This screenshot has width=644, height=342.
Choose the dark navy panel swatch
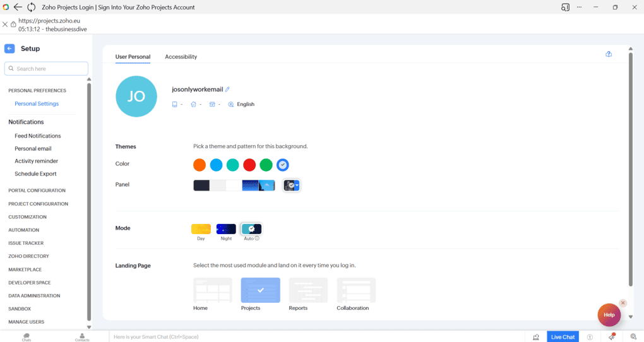201,185
